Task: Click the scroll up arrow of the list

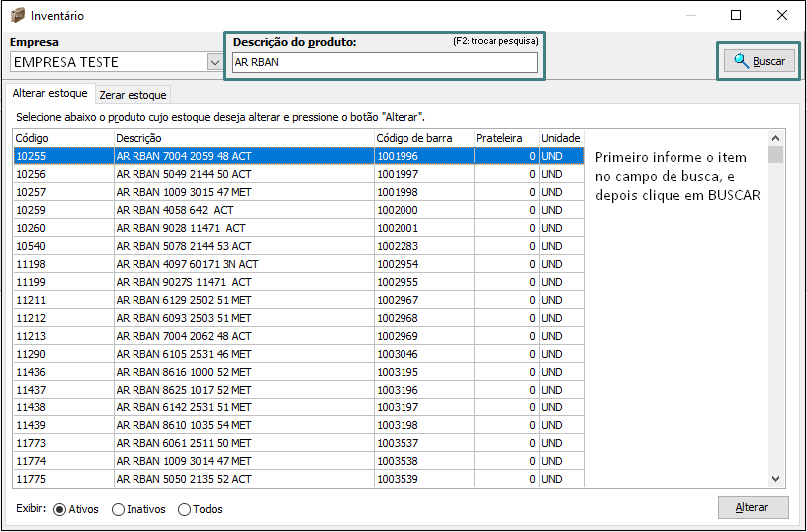Action: [x=775, y=137]
